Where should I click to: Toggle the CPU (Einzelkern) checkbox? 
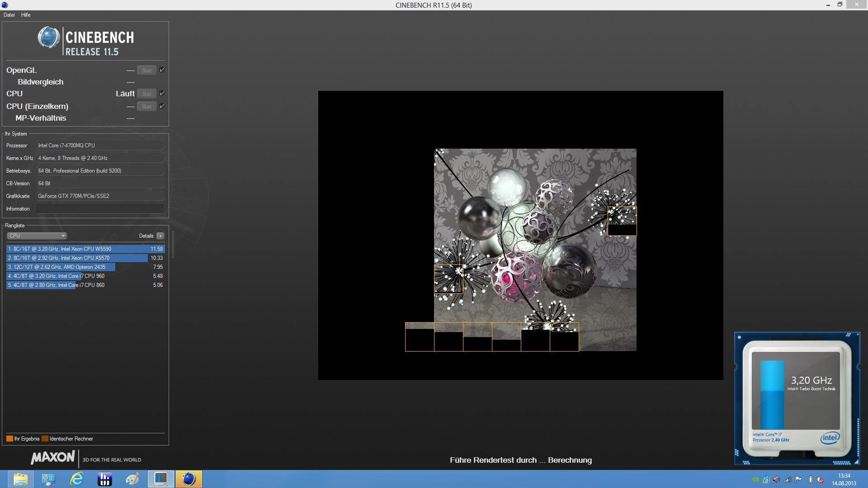[162, 106]
